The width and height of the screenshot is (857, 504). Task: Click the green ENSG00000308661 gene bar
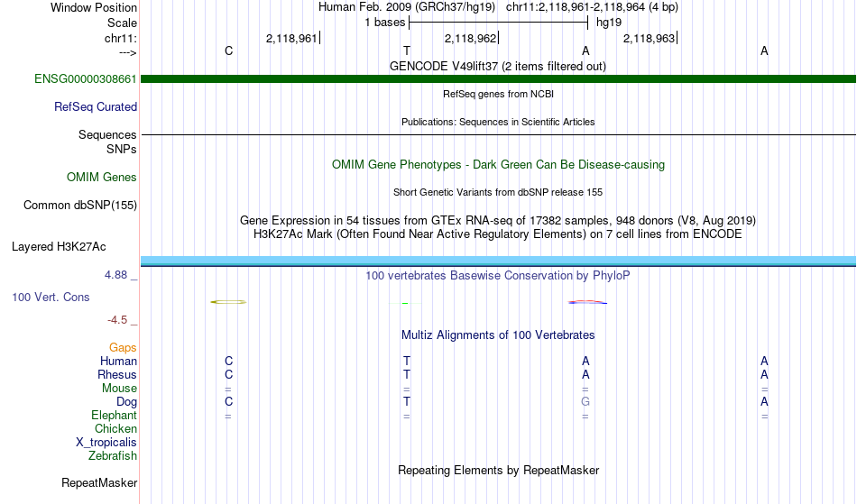[x=498, y=79]
